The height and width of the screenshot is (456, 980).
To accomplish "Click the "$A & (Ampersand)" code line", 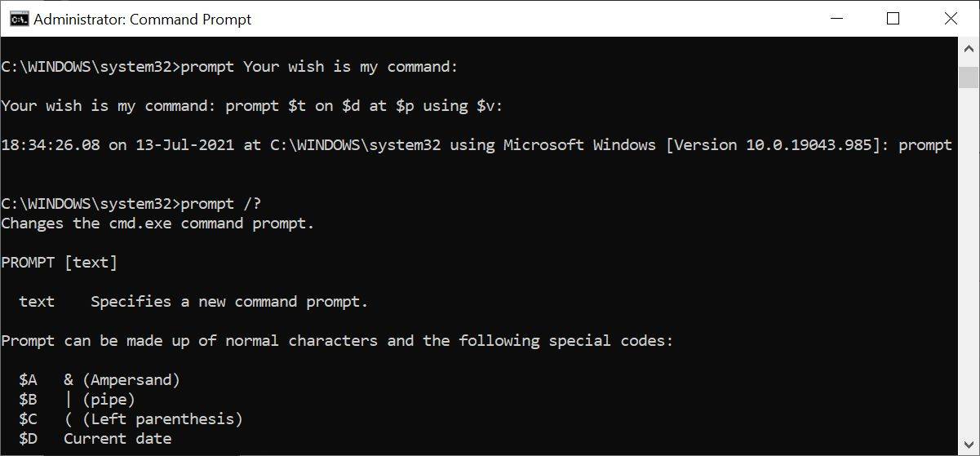I will tap(100, 380).
